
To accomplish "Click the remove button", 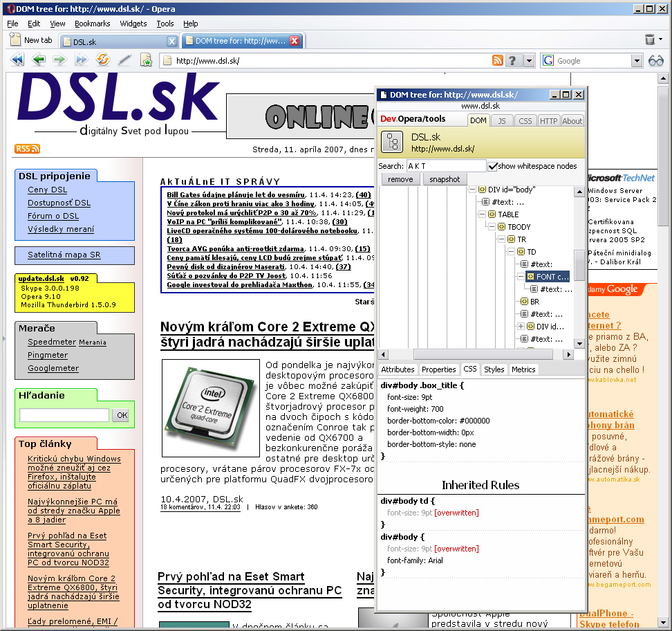I will [x=400, y=179].
